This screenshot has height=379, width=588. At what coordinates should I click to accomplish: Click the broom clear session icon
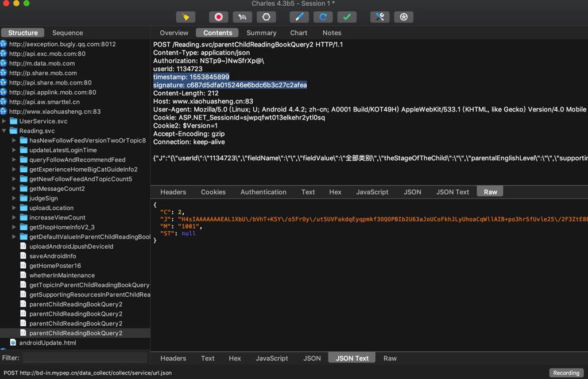[185, 17]
